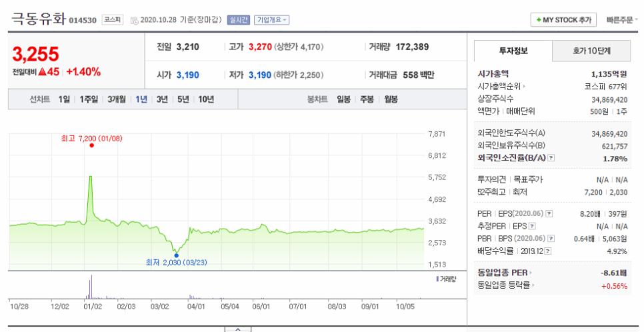644x332 pixels.
Task: Expand the 빠른주문 menu
Action: pyautogui.click(x=622, y=20)
